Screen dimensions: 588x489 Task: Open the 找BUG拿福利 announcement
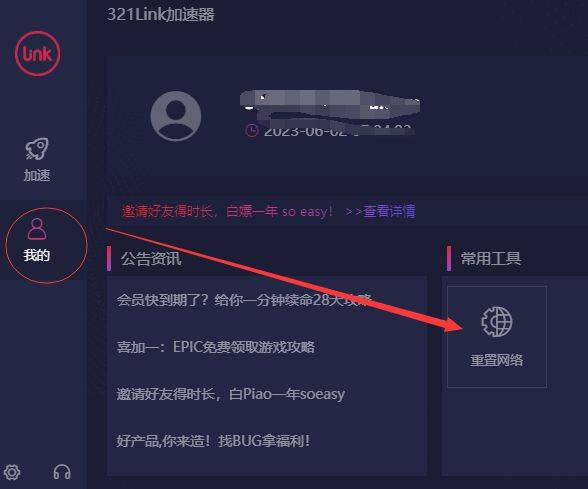(x=213, y=441)
